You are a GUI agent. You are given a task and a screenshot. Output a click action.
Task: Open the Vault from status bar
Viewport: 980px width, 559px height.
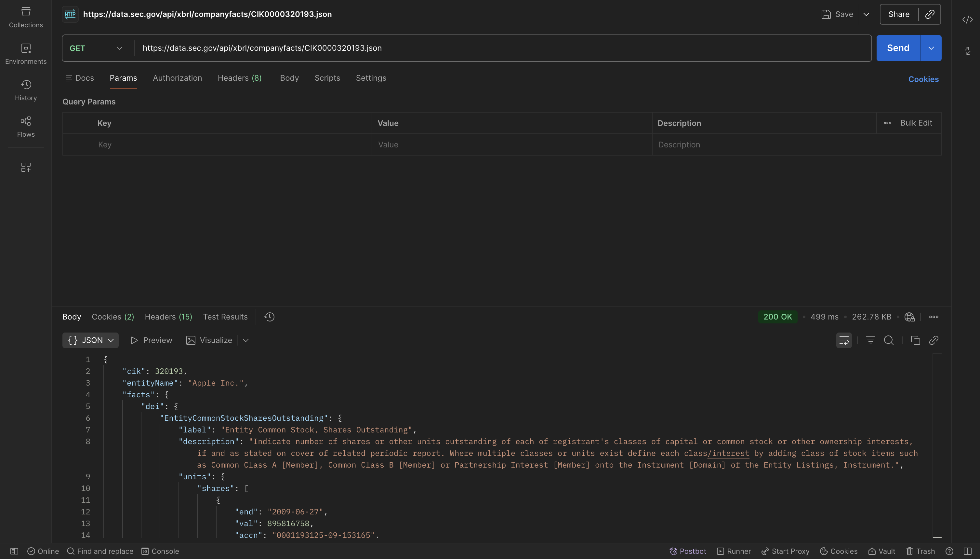(x=881, y=551)
